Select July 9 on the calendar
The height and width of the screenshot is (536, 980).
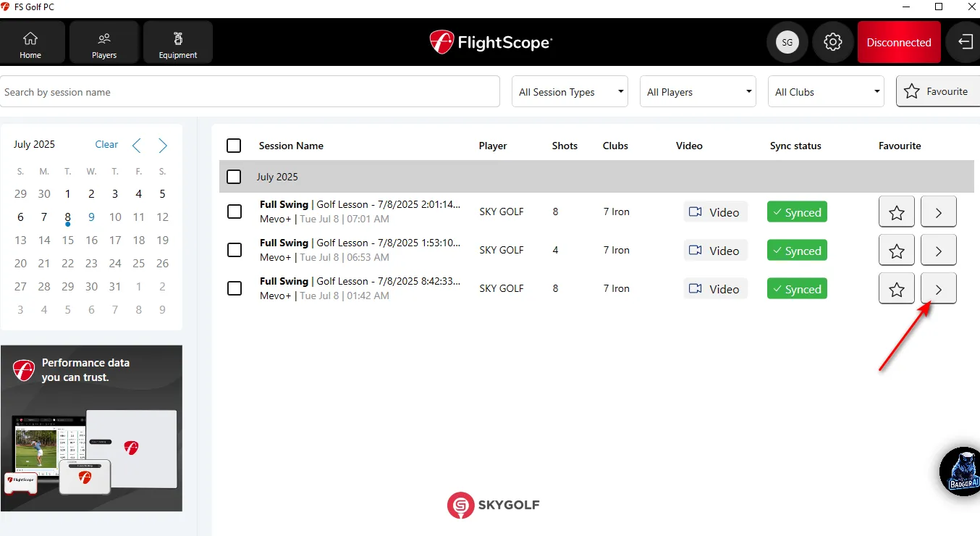(91, 217)
